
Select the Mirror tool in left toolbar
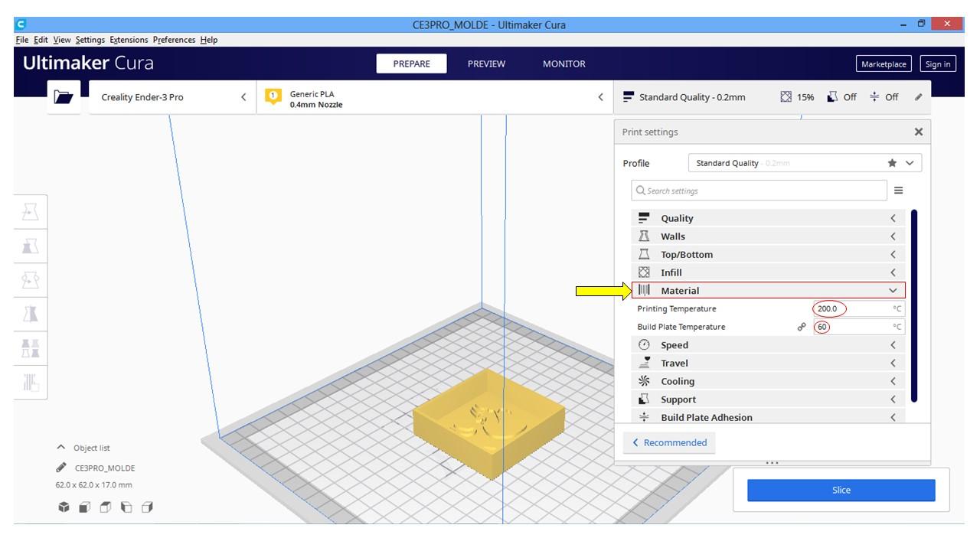pyautogui.click(x=30, y=313)
